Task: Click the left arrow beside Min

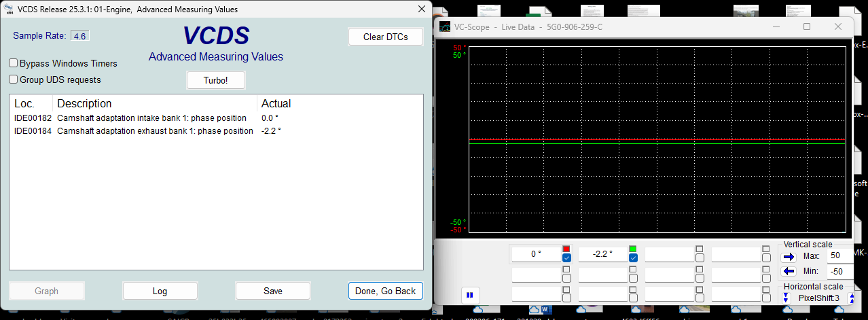Action: point(788,271)
